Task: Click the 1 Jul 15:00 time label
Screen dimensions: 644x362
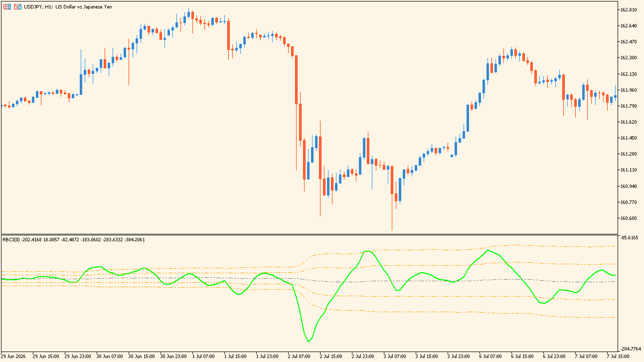Action: click(x=236, y=357)
